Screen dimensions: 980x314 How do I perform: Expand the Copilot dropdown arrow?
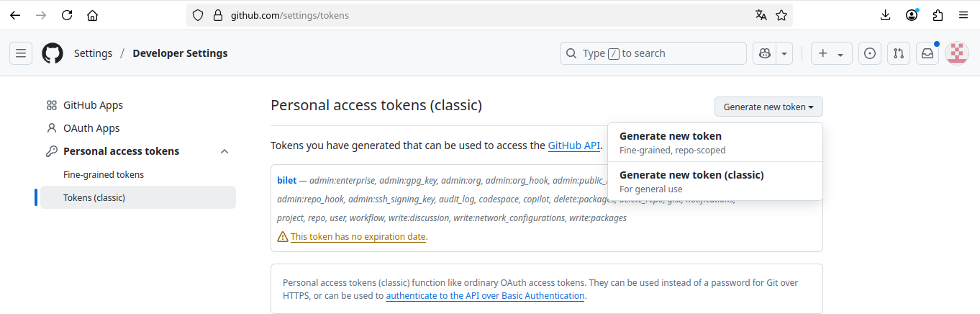(x=784, y=53)
